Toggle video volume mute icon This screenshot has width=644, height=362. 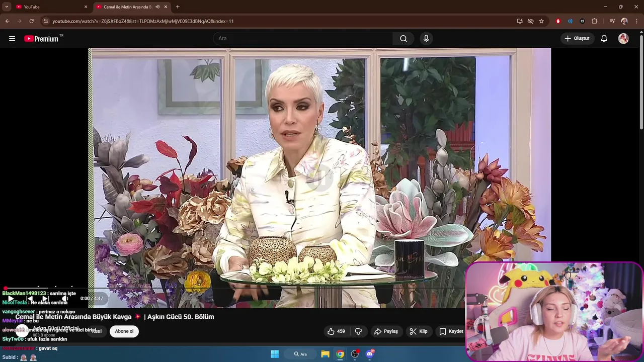pos(64,298)
